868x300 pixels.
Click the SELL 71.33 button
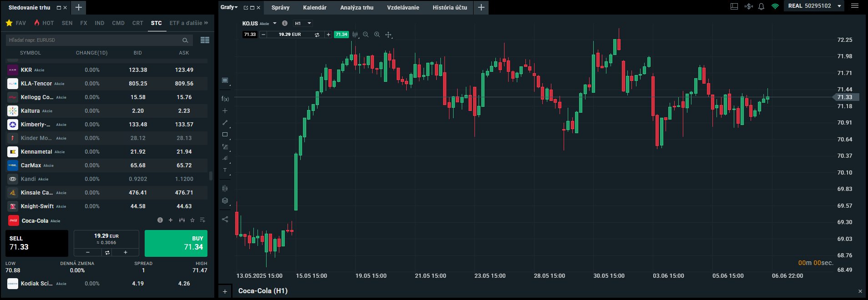pos(37,243)
